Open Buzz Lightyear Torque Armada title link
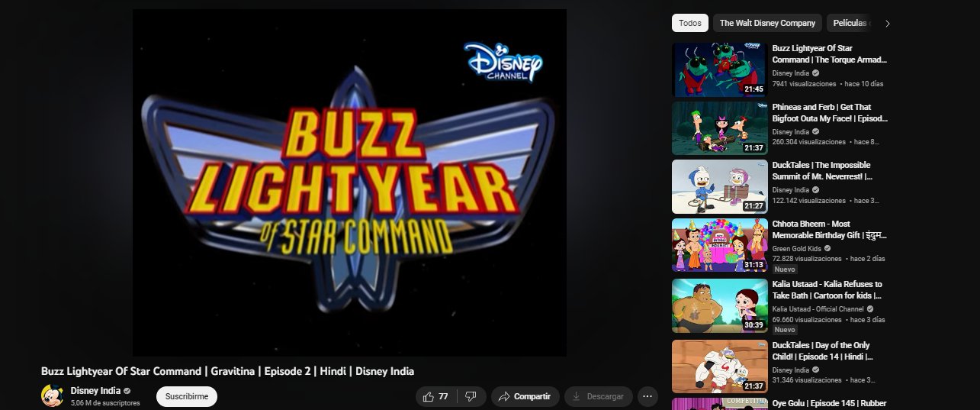This screenshot has width=980, height=410. (830, 53)
